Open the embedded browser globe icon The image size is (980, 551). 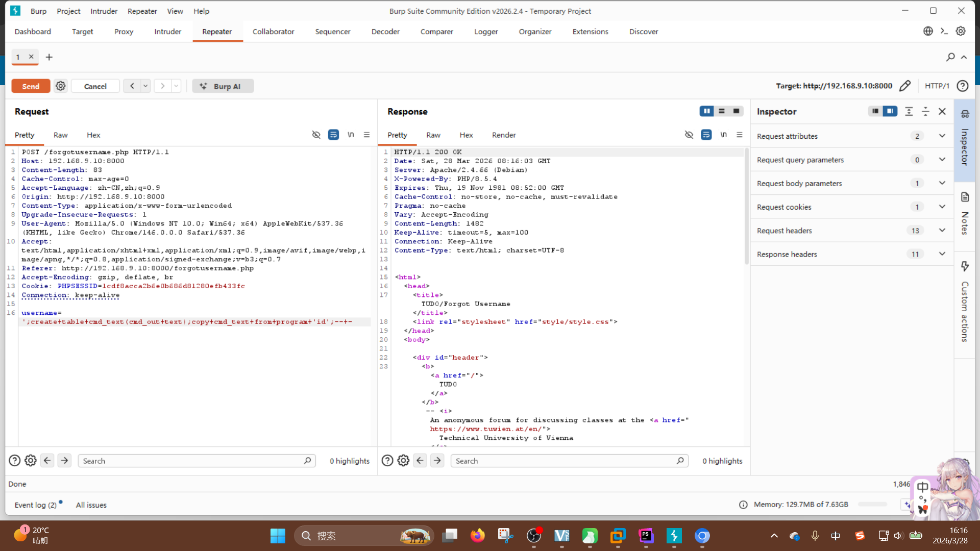pyautogui.click(x=928, y=32)
